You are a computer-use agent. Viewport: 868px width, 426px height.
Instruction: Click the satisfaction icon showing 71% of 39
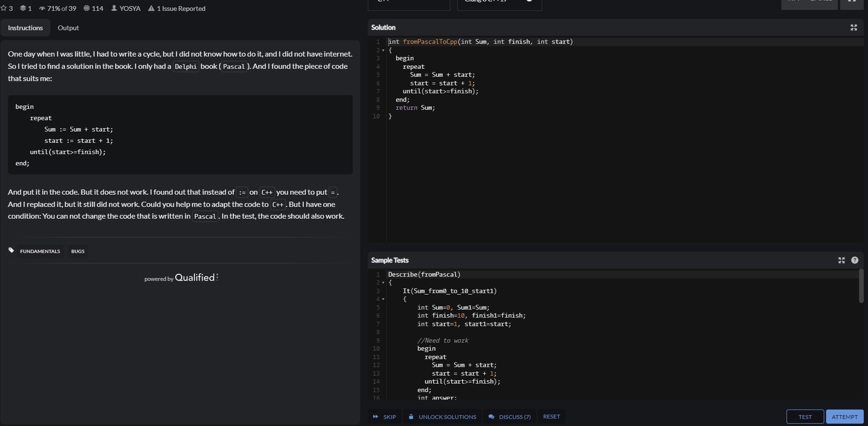[x=41, y=8]
